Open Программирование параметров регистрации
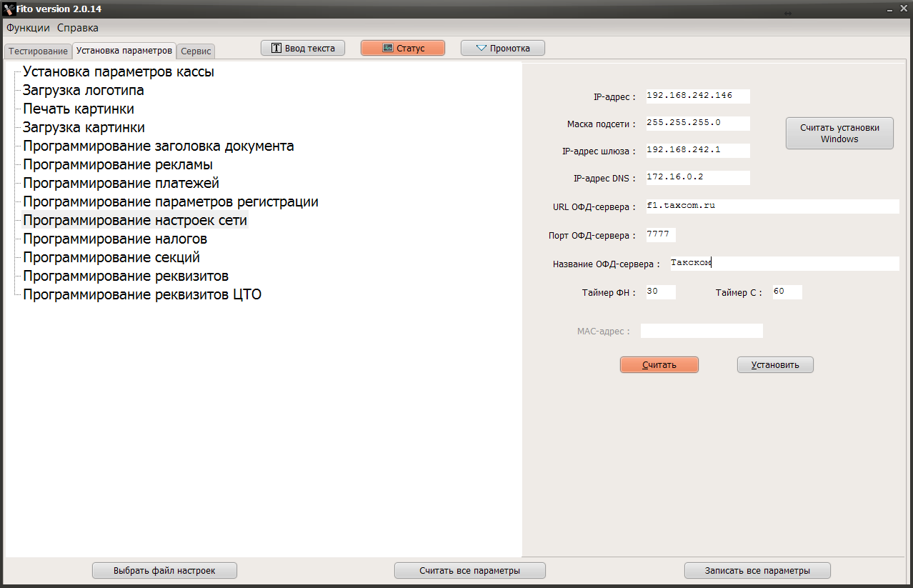The width and height of the screenshot is (913, 588). (x=171, y=201)
